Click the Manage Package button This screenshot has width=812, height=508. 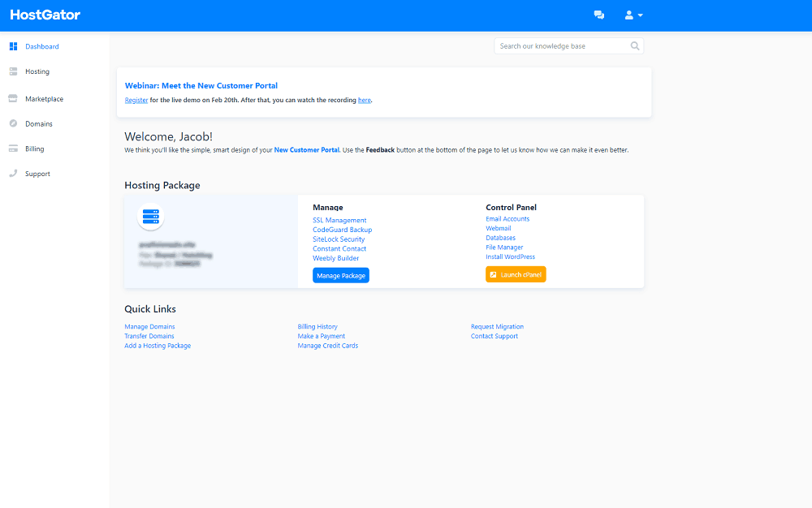point(341,275)
